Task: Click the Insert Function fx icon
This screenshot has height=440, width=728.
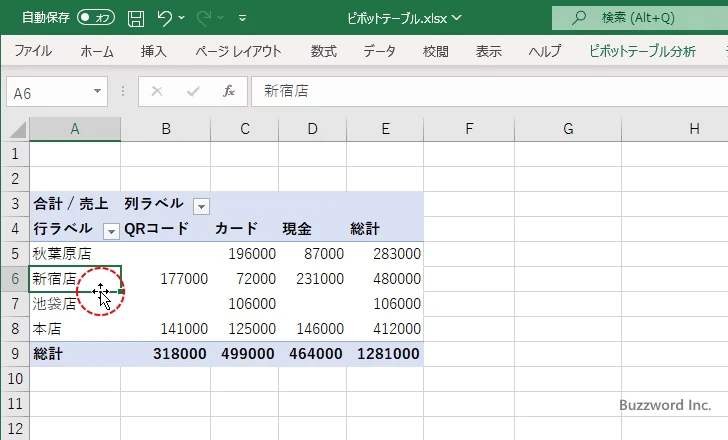Action: pos(229,91)
